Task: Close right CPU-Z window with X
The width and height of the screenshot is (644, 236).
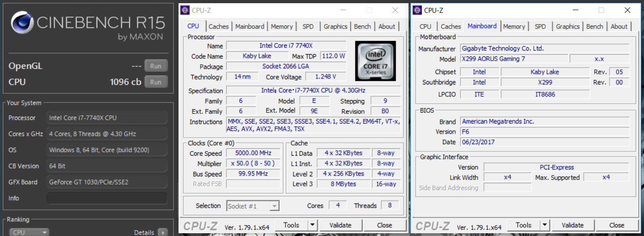Action: pos(627,10)
